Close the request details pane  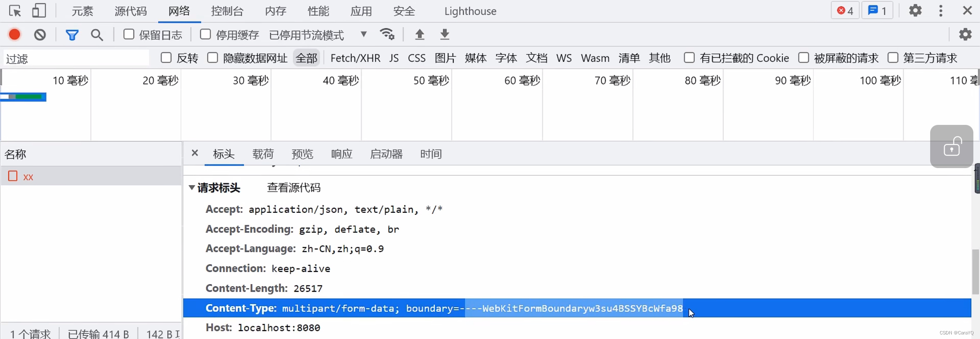pyautogui.click(x=195, y=153)
